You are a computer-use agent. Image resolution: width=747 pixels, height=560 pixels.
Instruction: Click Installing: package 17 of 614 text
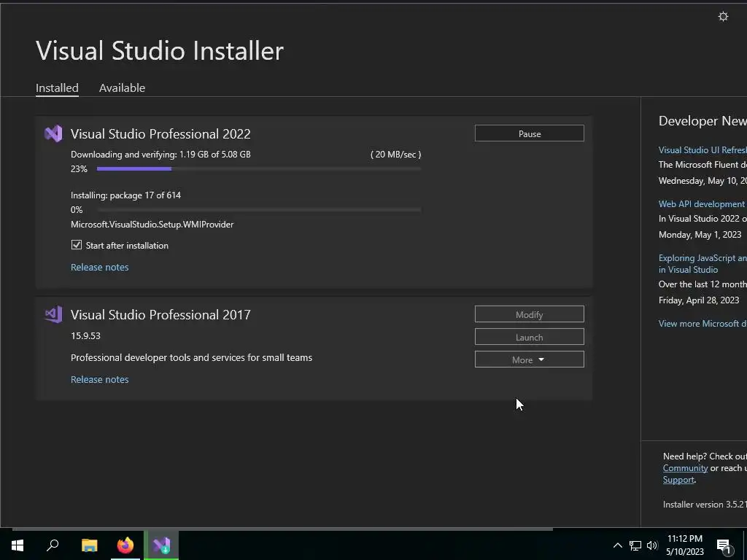tap(125, 195)
